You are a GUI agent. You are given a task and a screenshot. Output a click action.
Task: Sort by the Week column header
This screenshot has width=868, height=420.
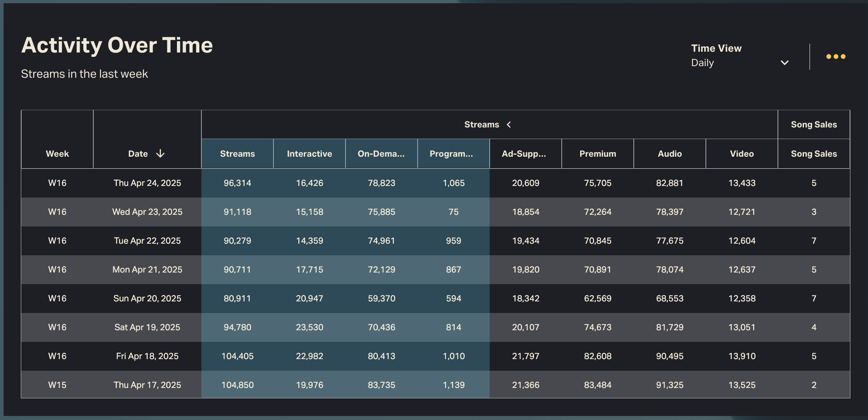point(57,153)
